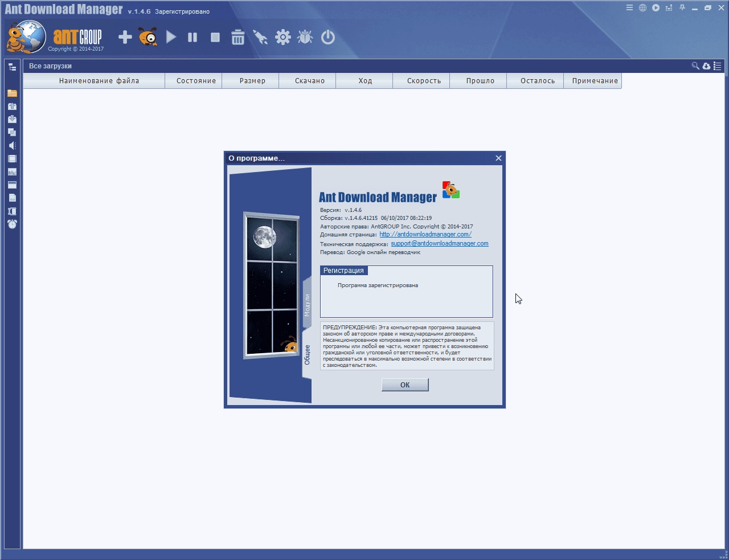Click the support@antdownloadmanager.com email link

point(440,243)
